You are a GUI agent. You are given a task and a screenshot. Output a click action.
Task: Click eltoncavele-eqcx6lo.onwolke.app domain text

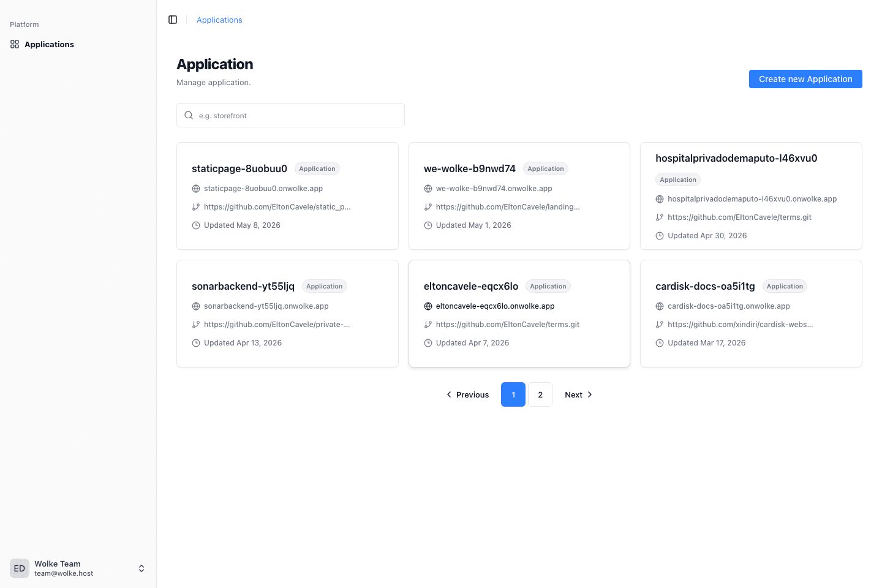click(495, 306)
